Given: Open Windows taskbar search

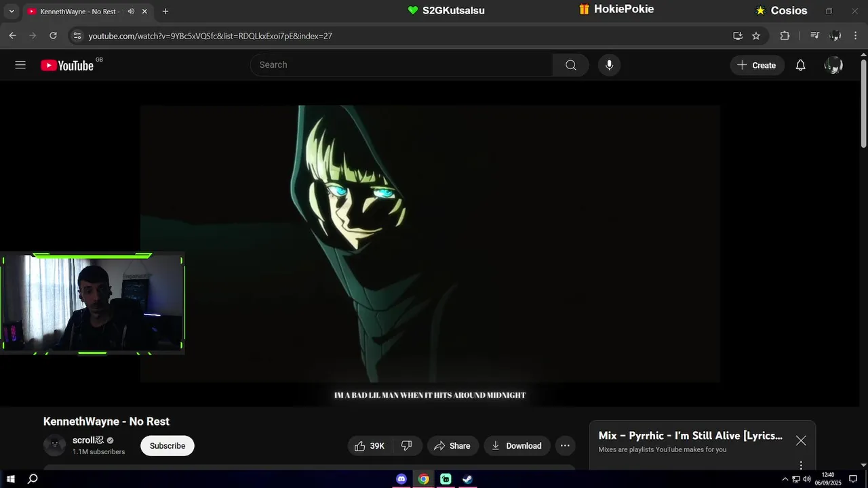Looking at the screenshot, I should point(33,479).
